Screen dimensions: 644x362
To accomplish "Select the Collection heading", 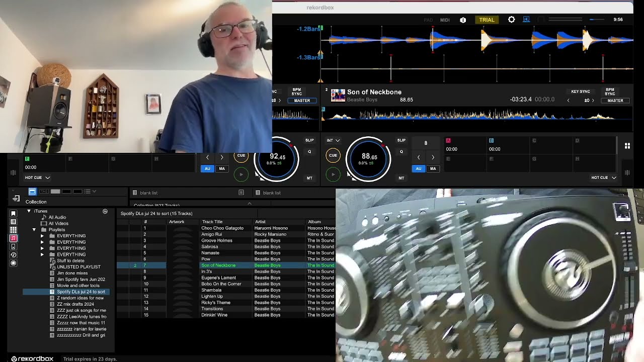I will click(x=36, y=202).
